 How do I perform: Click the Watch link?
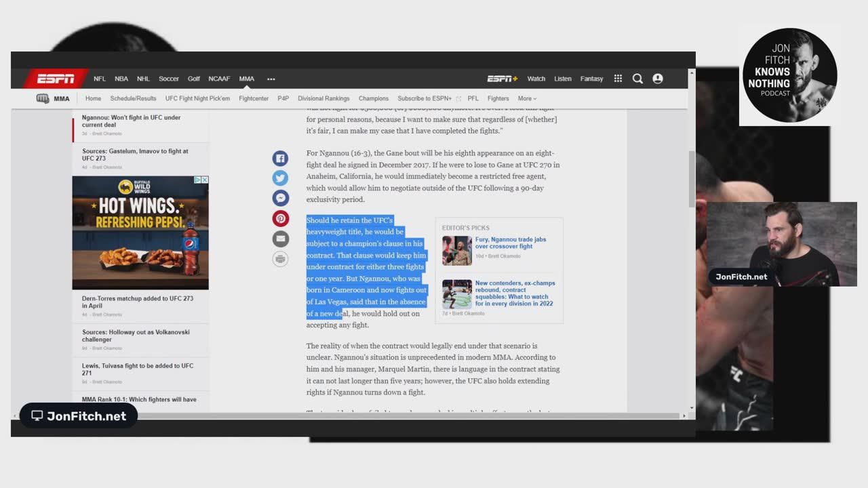pyautogui.click(x=536, y=79)
